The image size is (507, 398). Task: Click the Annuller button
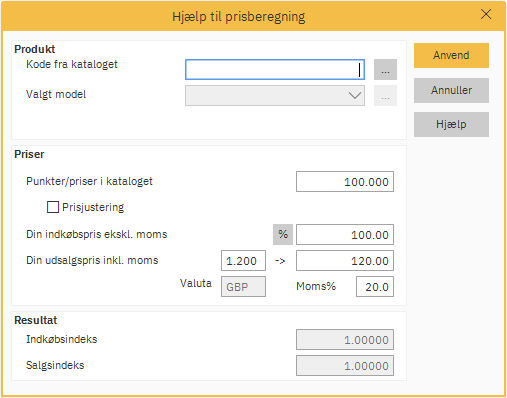pyautogui.click(x=451, y=90)
